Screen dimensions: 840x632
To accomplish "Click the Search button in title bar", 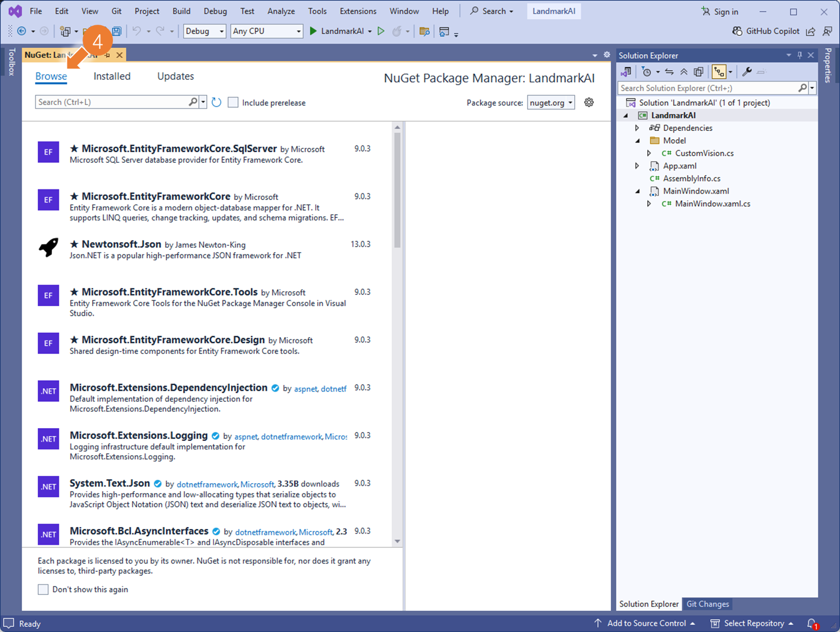I will click(492, 11).
